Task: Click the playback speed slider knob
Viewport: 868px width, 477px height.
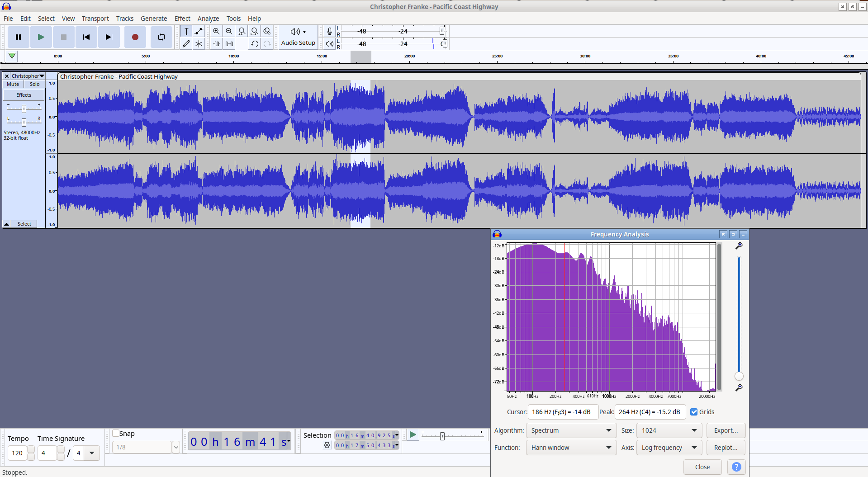Action: 442,436
